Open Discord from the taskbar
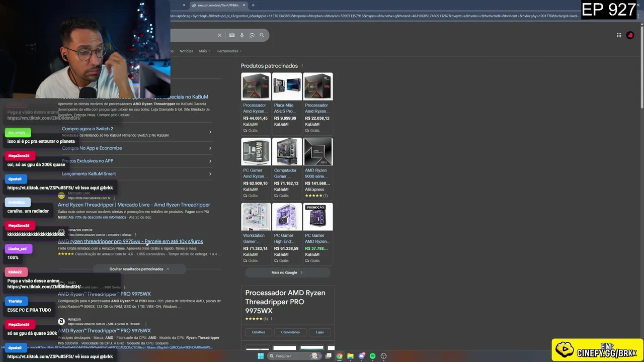The height and width of the screenshot is (362, 644). point(362,356)
